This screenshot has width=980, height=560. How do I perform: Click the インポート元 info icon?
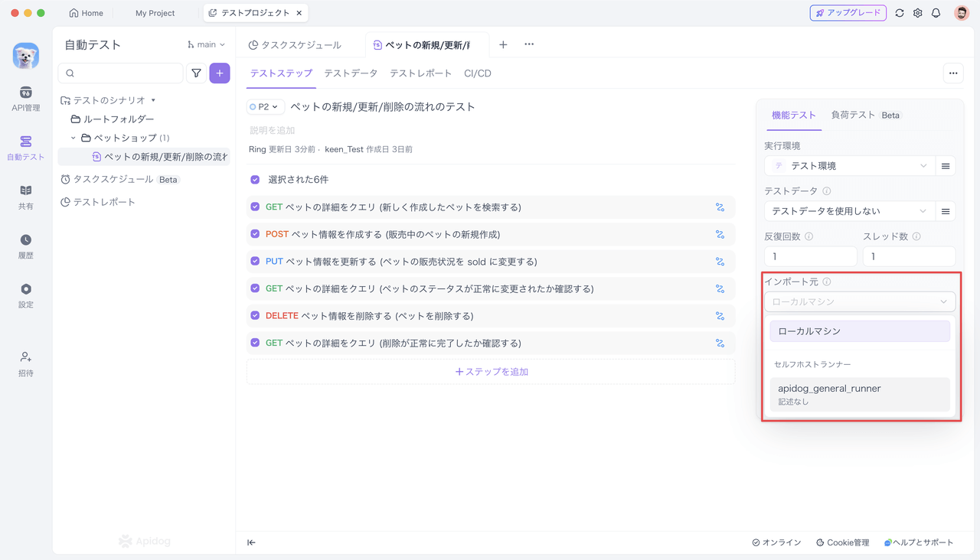click(827, 282)
